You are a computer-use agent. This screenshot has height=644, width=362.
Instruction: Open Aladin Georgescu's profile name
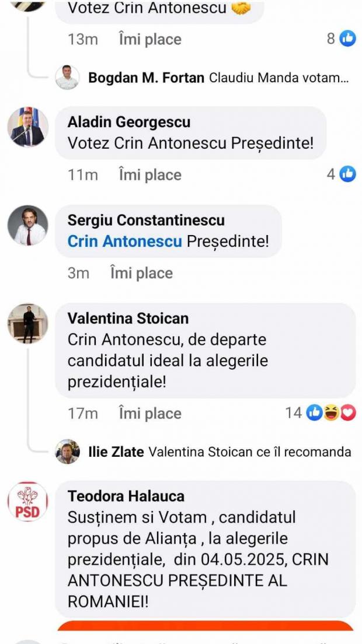click(x=129, y=122)
